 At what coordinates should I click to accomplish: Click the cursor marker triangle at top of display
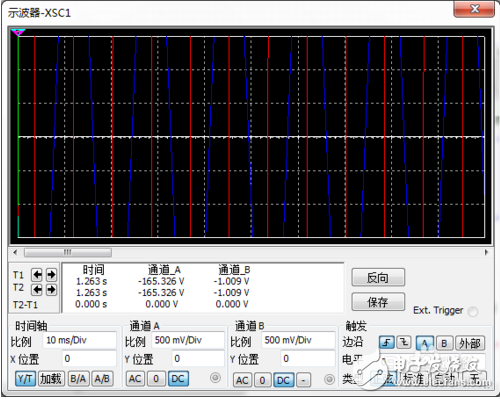18,32
